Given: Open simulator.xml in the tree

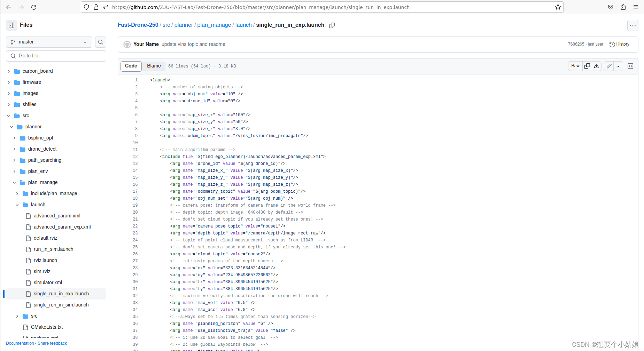Looking at the screenshot, I should 48,282.
